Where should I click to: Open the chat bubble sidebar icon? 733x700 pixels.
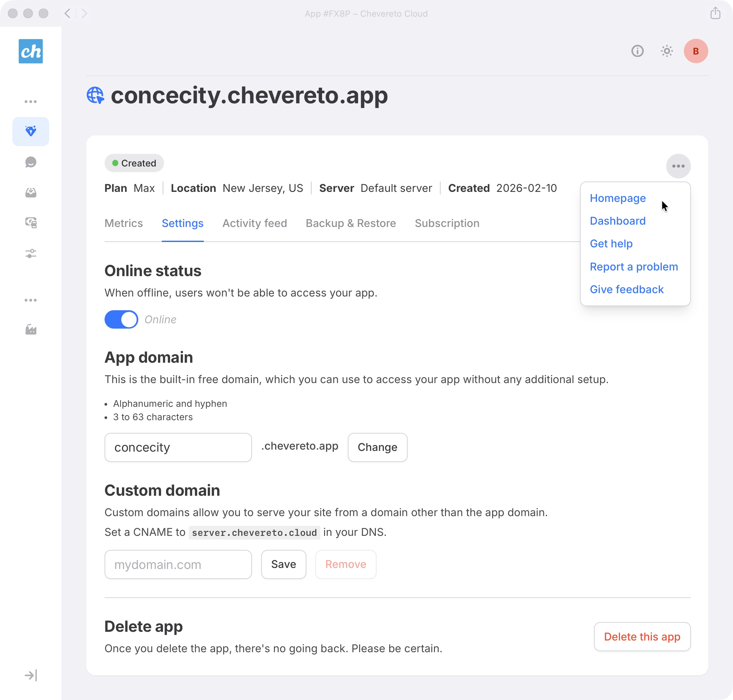tap(31, 162)
